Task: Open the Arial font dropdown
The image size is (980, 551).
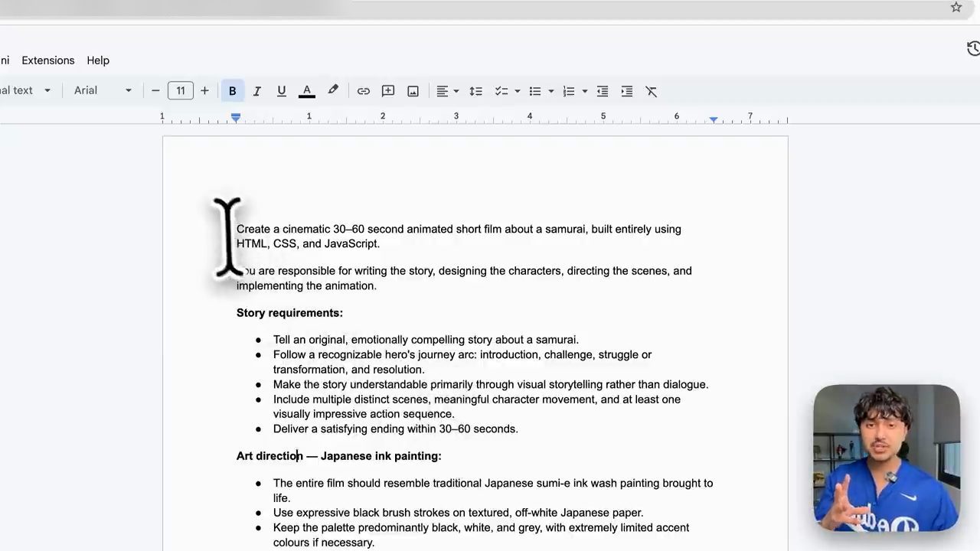Action: click(x=103, y=90)
